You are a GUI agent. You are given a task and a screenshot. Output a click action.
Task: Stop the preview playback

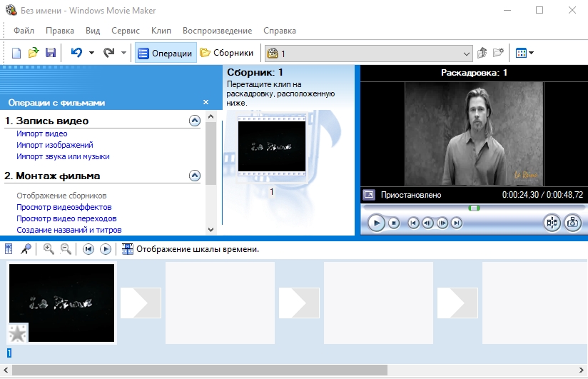coord(394,223)
